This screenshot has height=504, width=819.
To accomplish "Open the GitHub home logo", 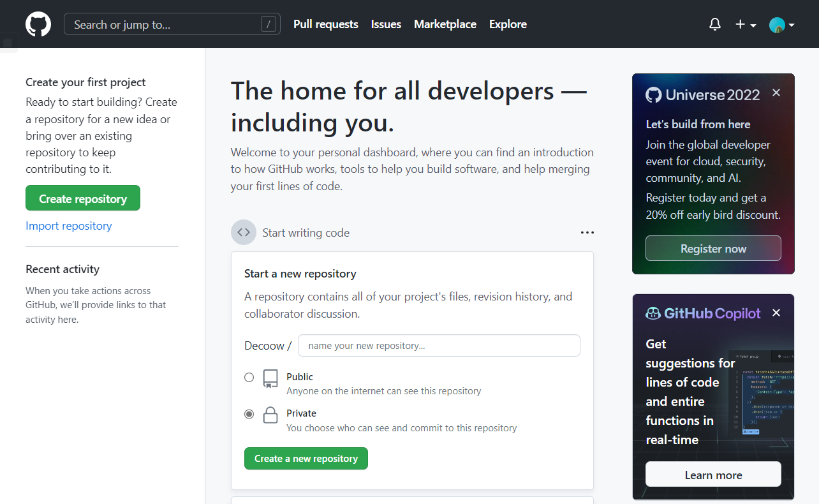I will tap(38, 24).
